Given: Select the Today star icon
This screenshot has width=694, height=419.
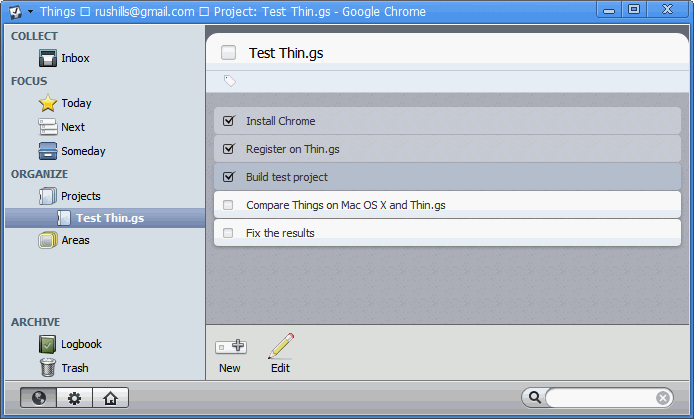Looking at the screenshot, I should [x=47, y=103].
